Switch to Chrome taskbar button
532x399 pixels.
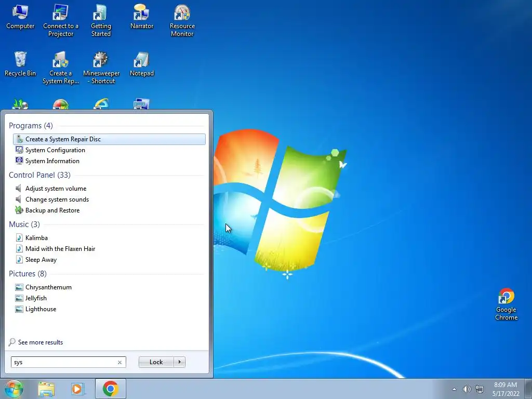(x=111, y=389)
